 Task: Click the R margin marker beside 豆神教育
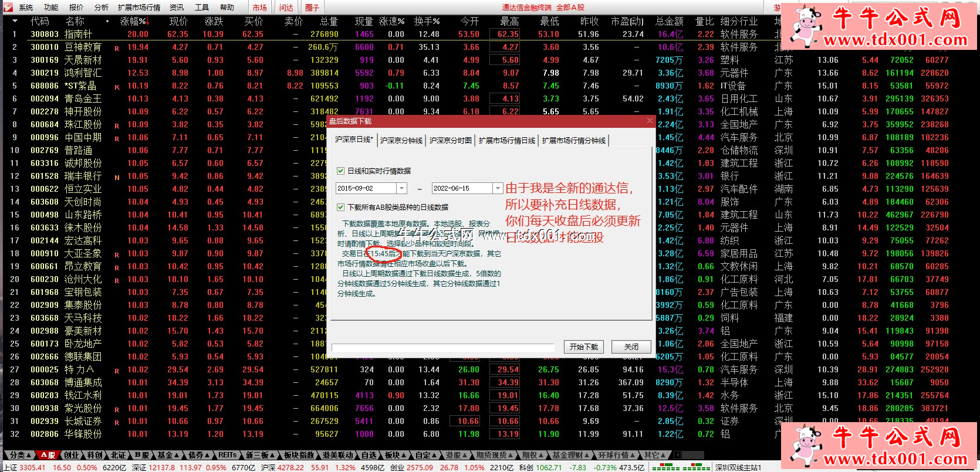click(x=117, y=48)
